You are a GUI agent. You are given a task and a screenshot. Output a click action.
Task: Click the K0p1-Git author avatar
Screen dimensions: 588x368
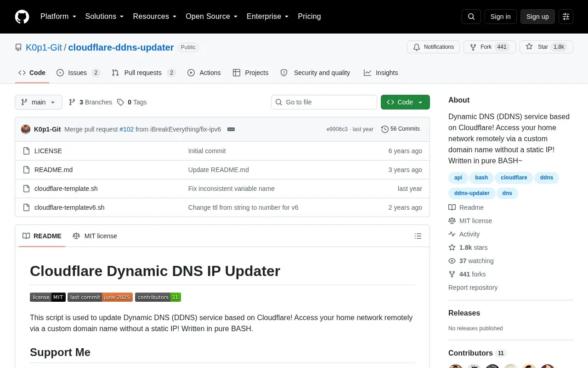(x=26, y=129)
